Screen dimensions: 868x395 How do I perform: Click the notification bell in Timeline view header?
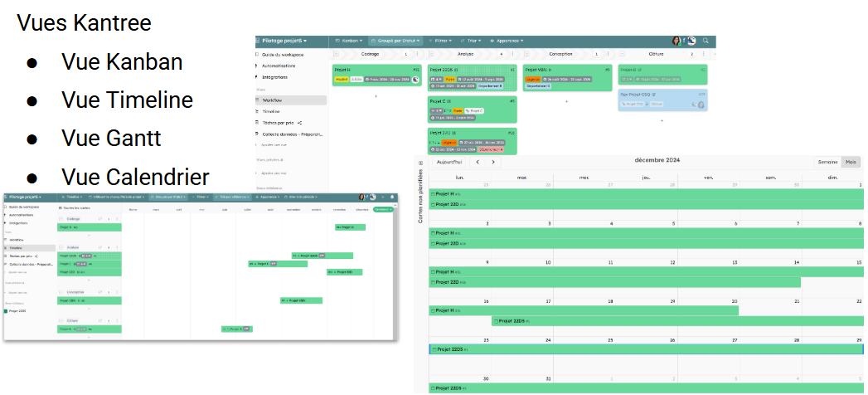coord(392,197)
